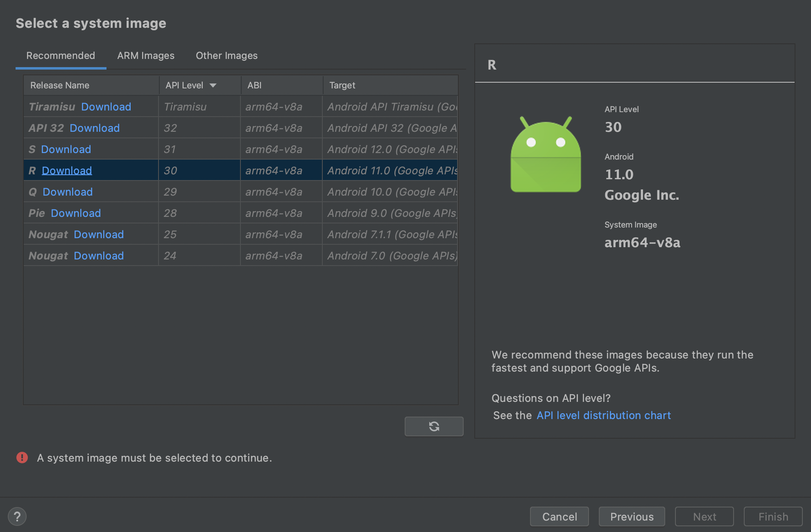Image resolution: width=811 pixels, height=532 pixels.
Task: Select the Android API 32 target cell
Action: [x=390, y=128]
